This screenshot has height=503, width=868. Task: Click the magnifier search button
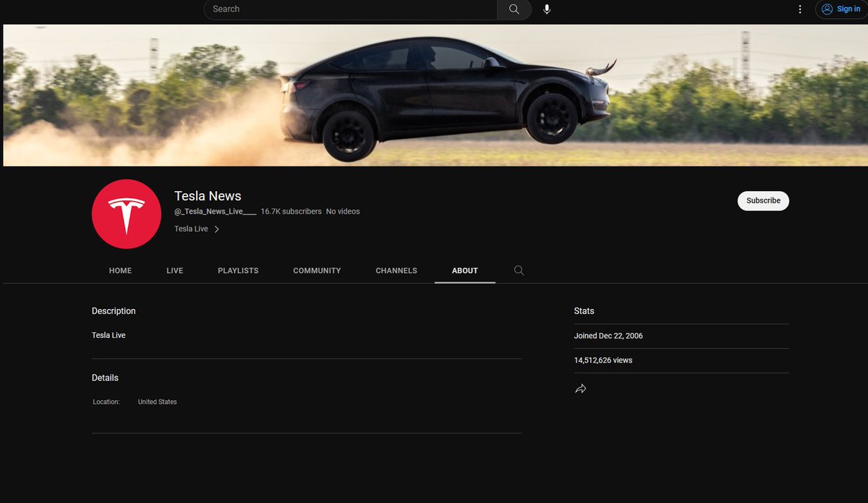tap(514, 9)
